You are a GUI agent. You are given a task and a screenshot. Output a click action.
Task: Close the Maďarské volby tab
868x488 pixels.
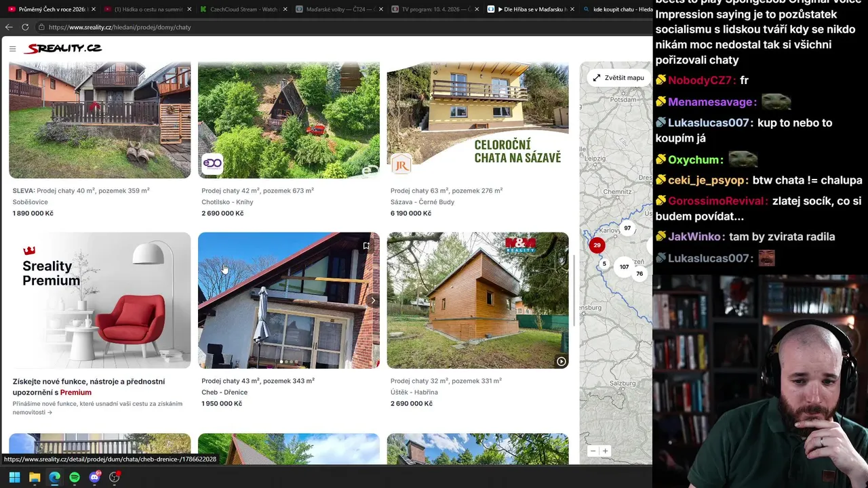click(x=381, y=9)
